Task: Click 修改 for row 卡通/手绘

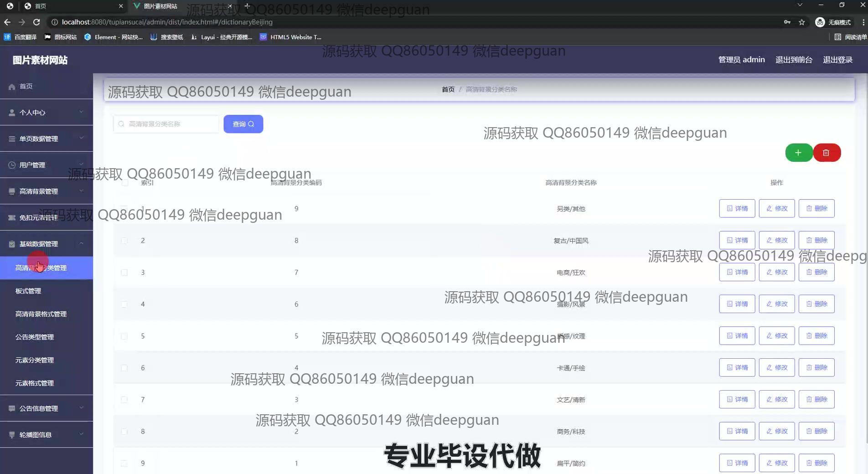Action: 777,367
